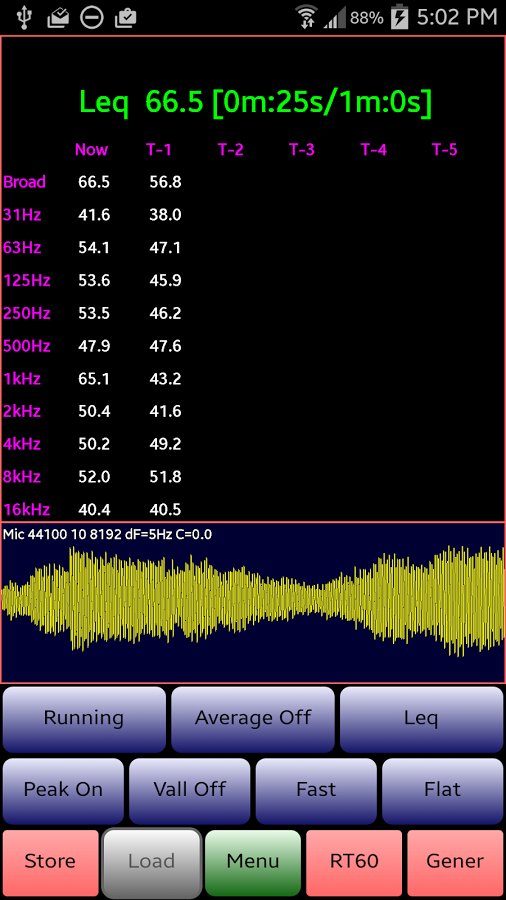Click the greyed-out Load button
Image resolution: width=506 pixels, height=900 pixels.
(151, 863)
